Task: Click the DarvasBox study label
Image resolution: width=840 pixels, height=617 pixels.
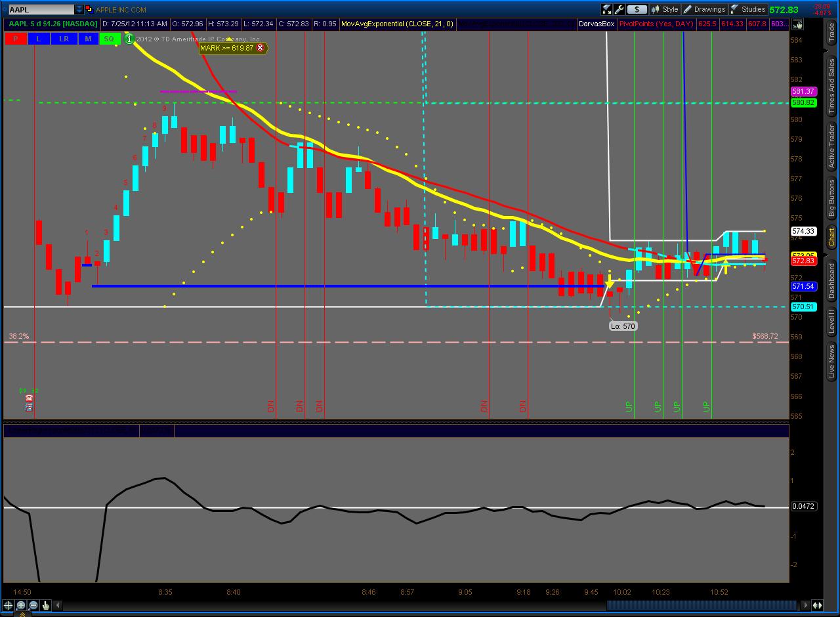Action: coord(597,24)
